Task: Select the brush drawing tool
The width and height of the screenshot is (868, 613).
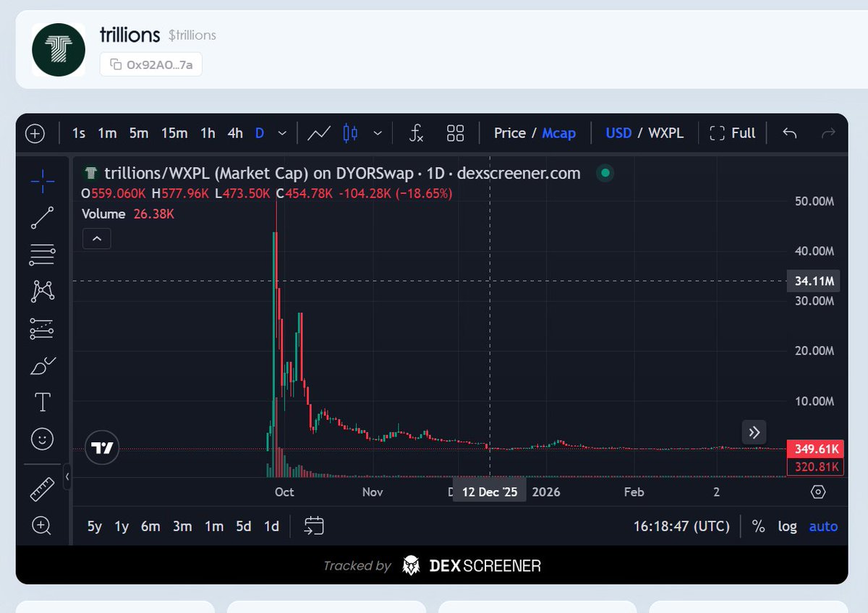Action: pos(43,365)
